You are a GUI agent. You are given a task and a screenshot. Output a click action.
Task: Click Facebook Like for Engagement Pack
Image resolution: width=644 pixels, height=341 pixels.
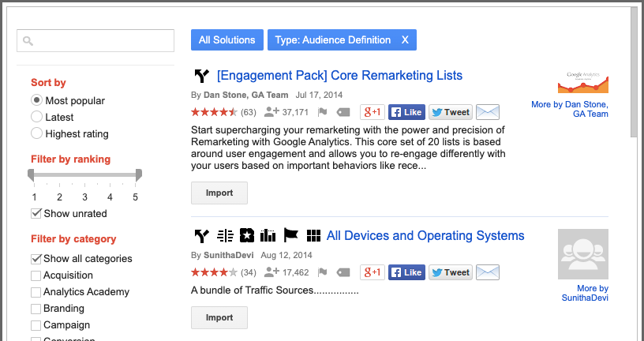coord(406,112)
